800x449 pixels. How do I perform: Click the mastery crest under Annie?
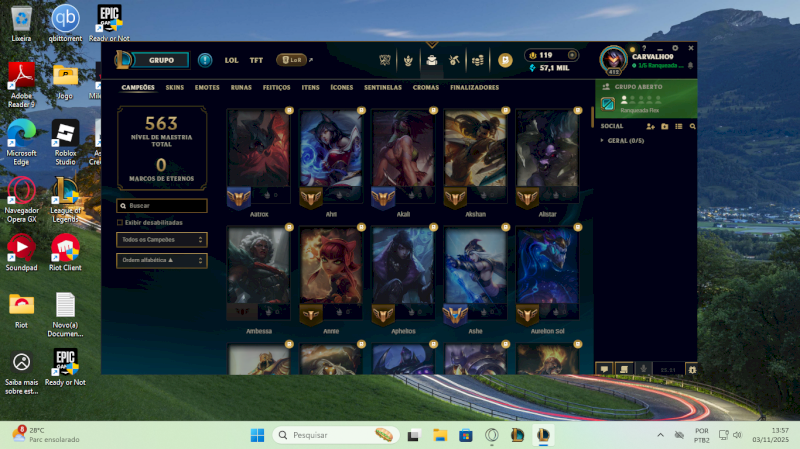point(311,315)
